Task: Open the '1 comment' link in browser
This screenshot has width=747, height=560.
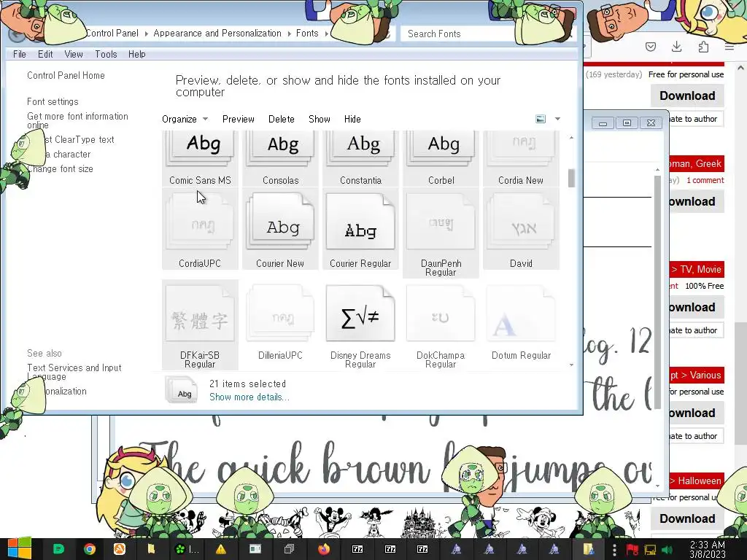Action: point(705,181)
